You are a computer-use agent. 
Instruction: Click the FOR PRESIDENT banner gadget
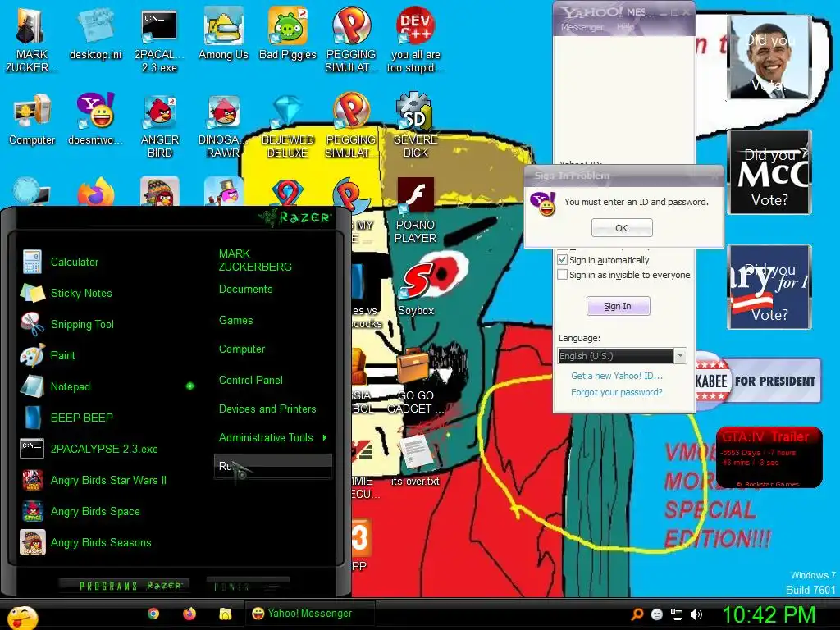click(x=758, y=381)
